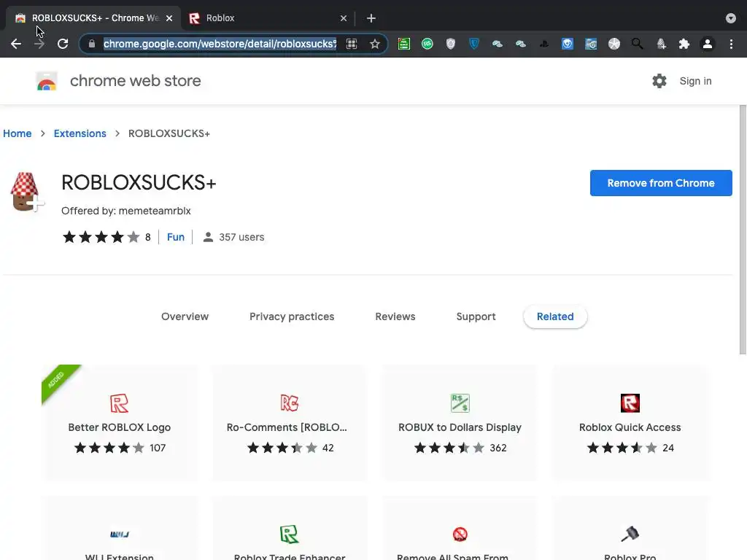The image size is (747, 560).
Task: Switch to Reviews tab
Action: [395, 316]
